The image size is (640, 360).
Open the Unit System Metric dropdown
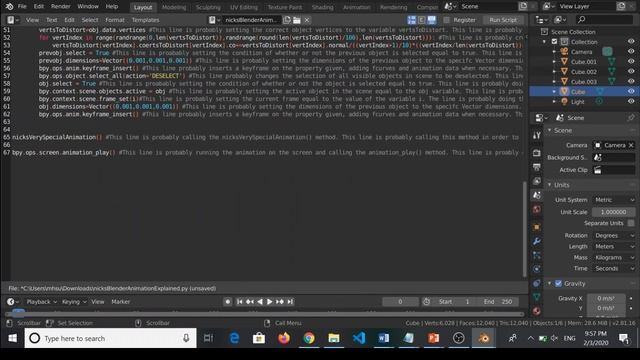(x=613, y=200)
